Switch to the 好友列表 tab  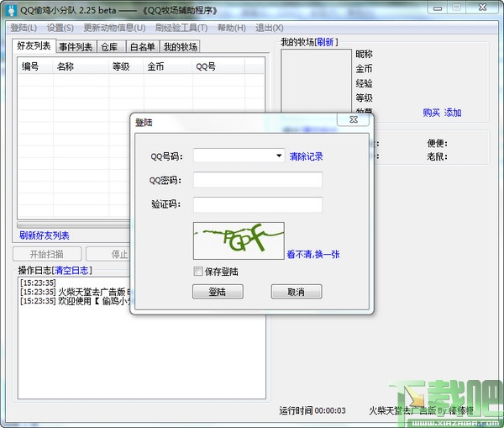tap(34, 45)
